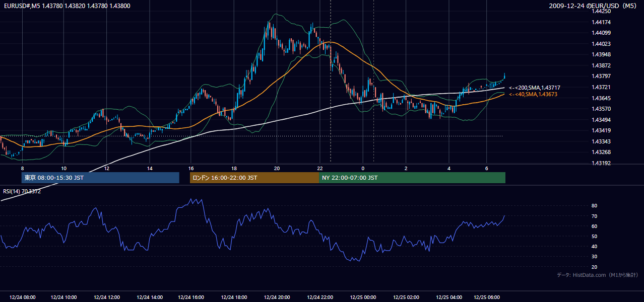The height and width of the screenshot is (302, 644).
Task: Click the orange 40 SMA 1.43673 label
Action: point(533,94)
